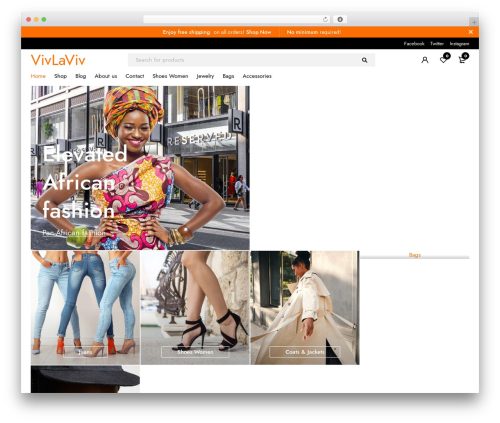Click Shop Now in the orange banner

259,32
